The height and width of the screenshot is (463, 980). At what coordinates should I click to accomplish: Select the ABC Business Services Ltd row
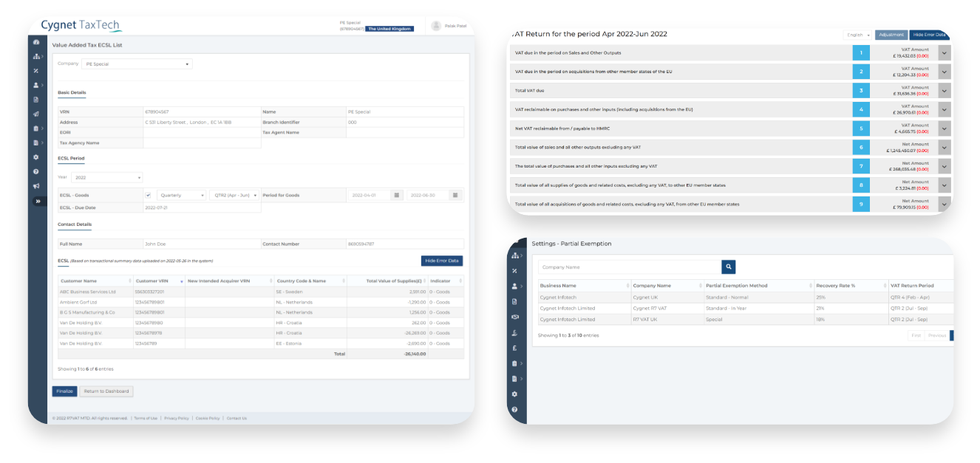[261, 292]
